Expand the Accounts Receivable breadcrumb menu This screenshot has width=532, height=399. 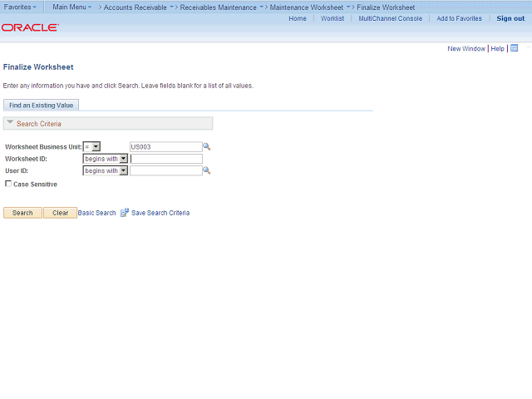pos(172,7)
